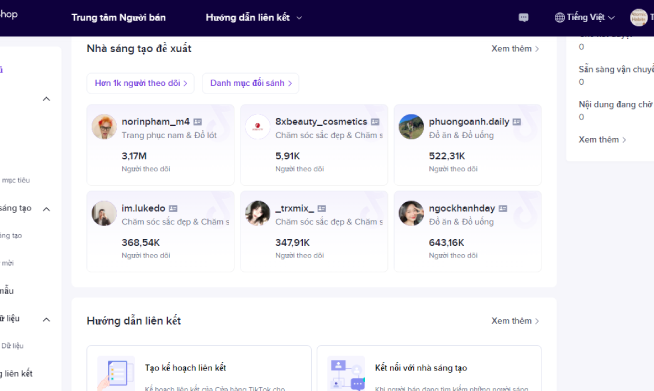654x391 pixels.
Task: Open the chat messages icon in header
Action: [x=523, y=18]
